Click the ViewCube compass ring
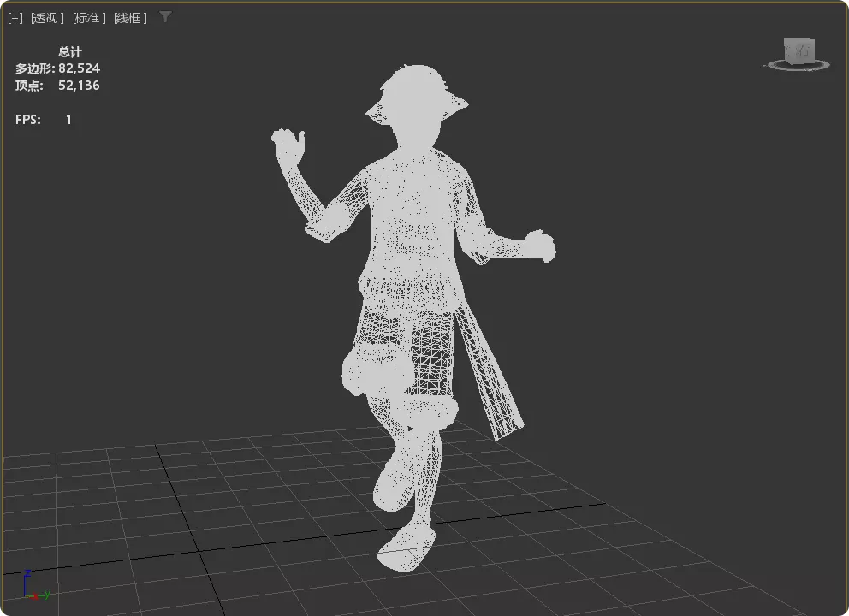This screenshot has height=616, width=849. click(x=797, y=66)
